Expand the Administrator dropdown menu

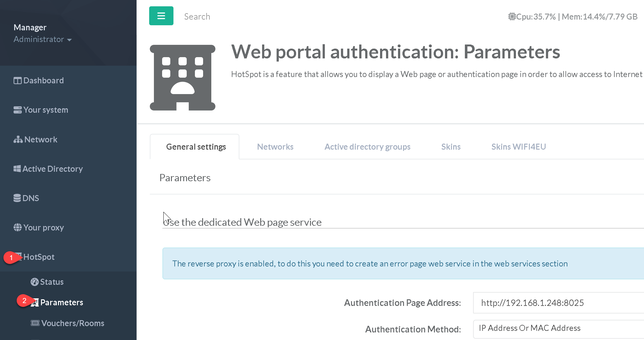43,39
